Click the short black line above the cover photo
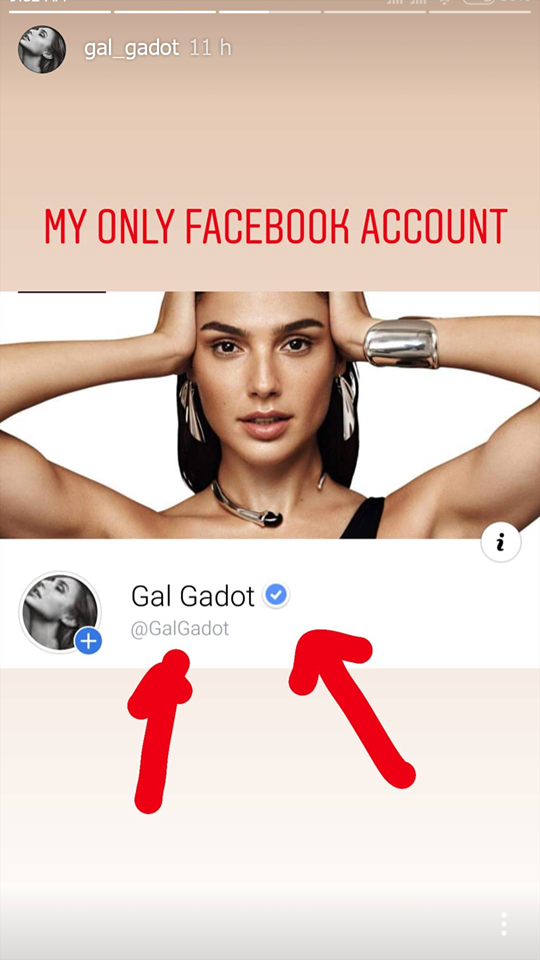 pos(62,292)
